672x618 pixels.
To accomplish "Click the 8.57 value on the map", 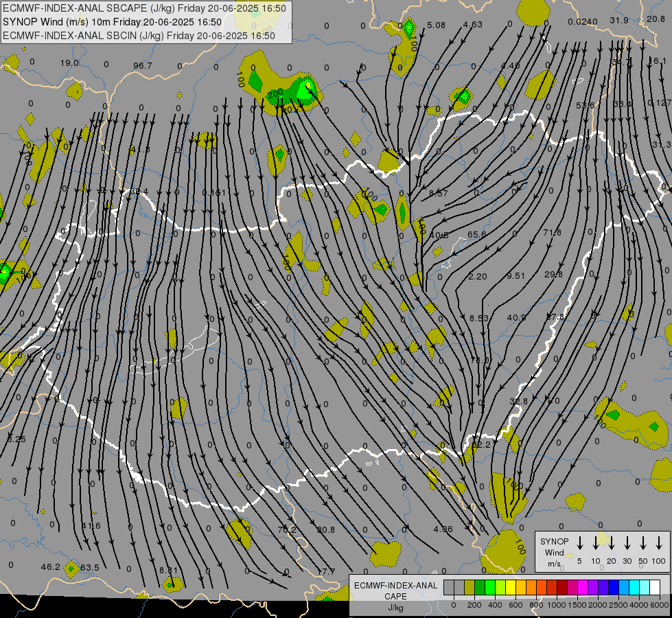I will click(x=439, y=194).
